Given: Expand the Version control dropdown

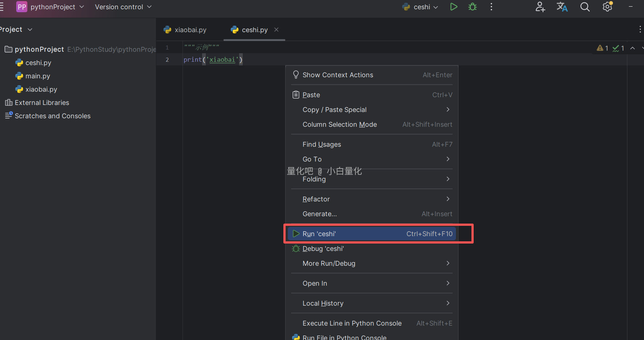Looking at the screenshot, I should click(x=123, y=7).
